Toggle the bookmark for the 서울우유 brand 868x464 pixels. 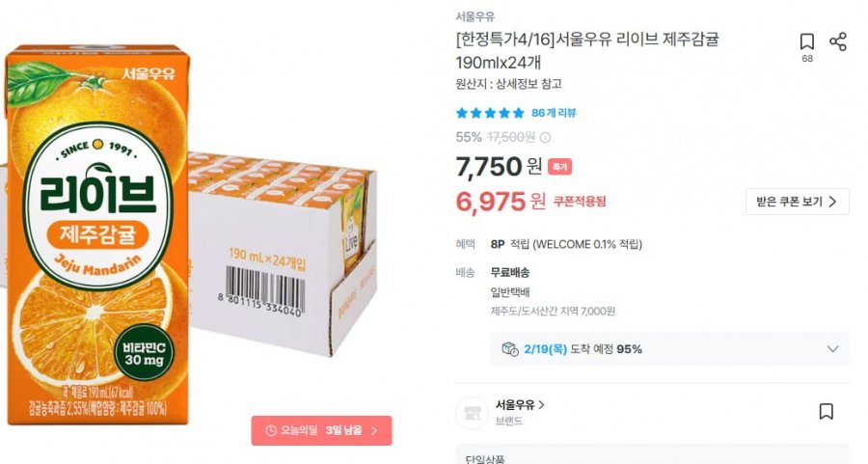[x=826, y=412]
